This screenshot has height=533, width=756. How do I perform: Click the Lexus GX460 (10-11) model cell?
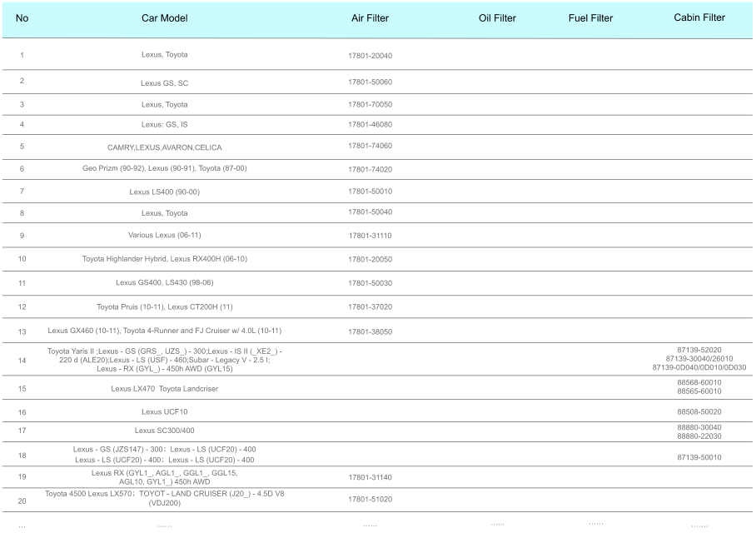click(164, 331)
